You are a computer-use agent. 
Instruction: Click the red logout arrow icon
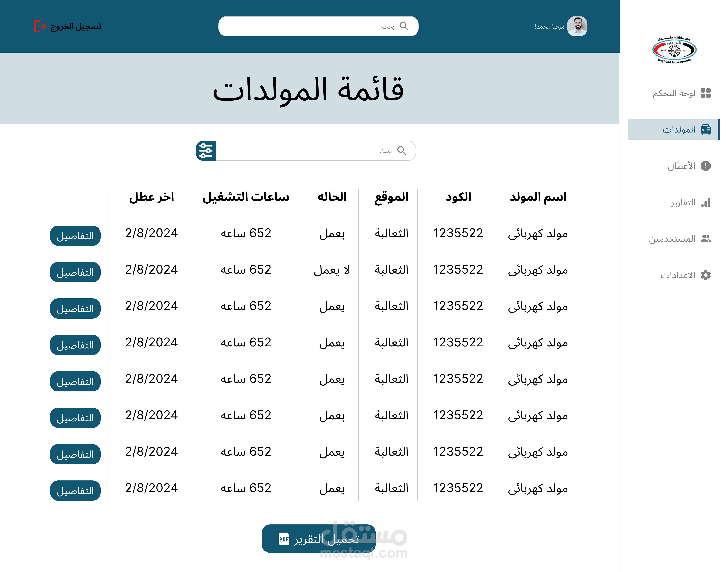click(40, 26)
